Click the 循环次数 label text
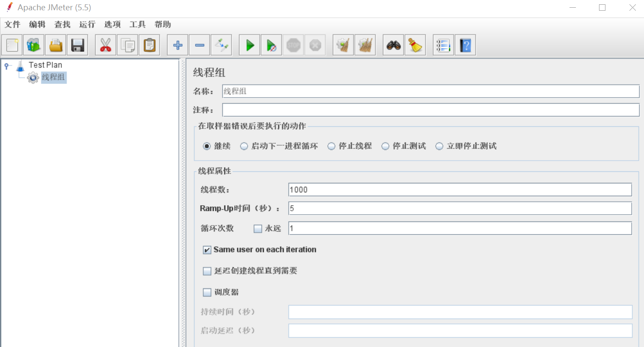Screen dimensions: 644x347 [217, 228]
